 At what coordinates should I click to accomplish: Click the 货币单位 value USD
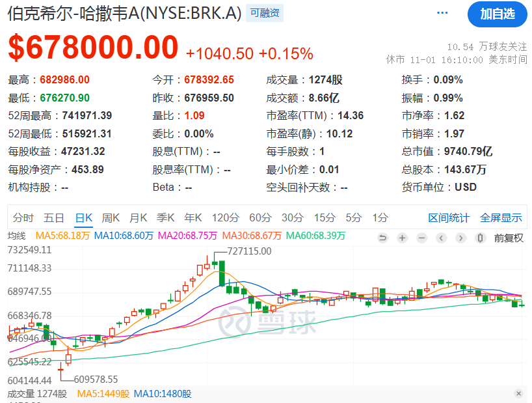(466, 188)
